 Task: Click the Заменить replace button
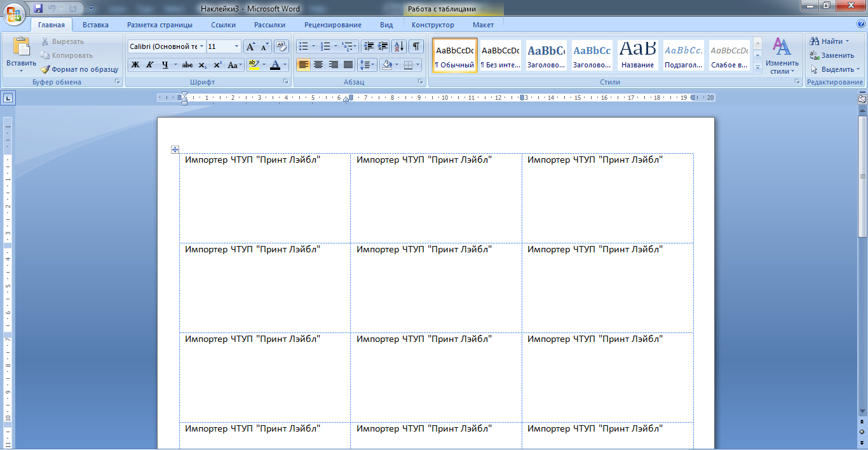[x=832, y=55]
